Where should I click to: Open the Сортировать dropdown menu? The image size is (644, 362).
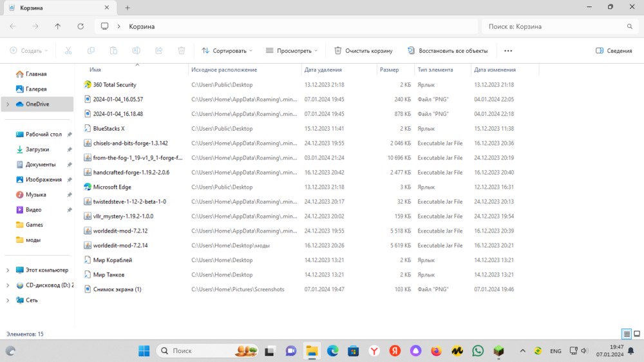click(227, 50)
